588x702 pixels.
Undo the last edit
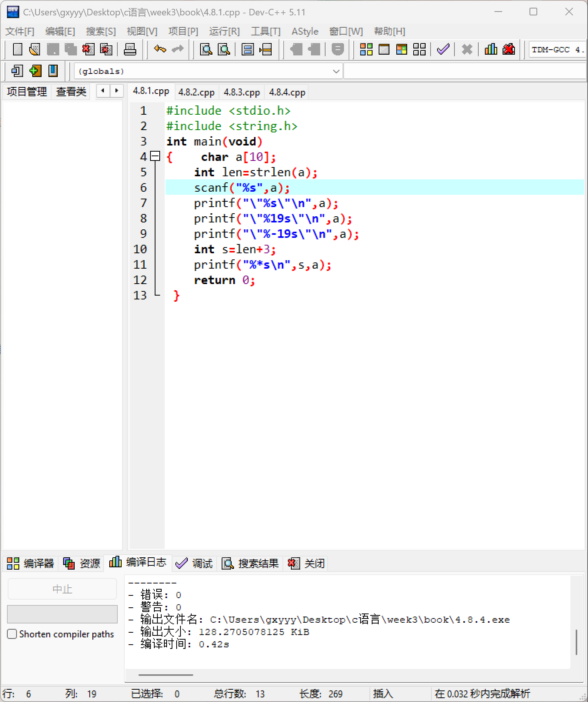tap(160, 49)
